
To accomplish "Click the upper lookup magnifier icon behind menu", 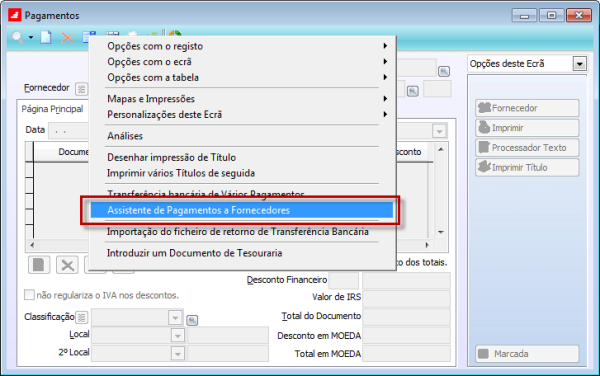I will tap(444, 72).
